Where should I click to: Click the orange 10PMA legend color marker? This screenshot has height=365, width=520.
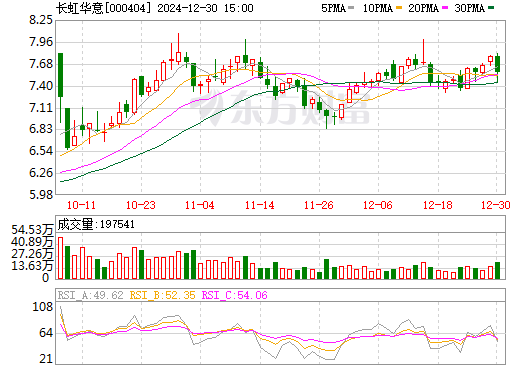[399, 8]
